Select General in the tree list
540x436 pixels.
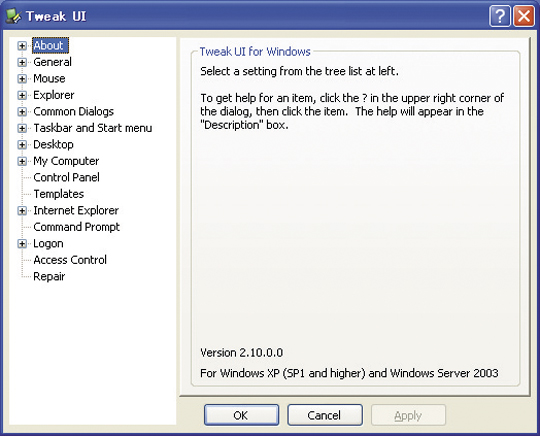[52, 62]
